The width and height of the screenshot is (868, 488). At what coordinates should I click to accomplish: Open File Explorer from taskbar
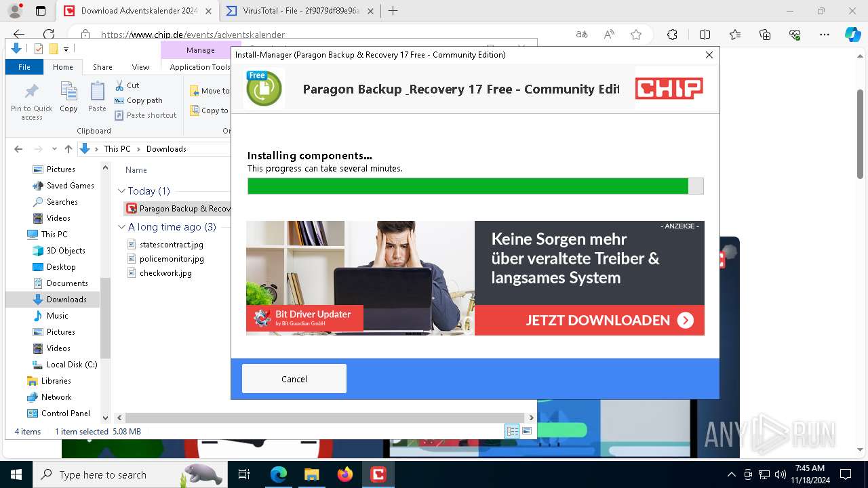click(x=312, y=474)
